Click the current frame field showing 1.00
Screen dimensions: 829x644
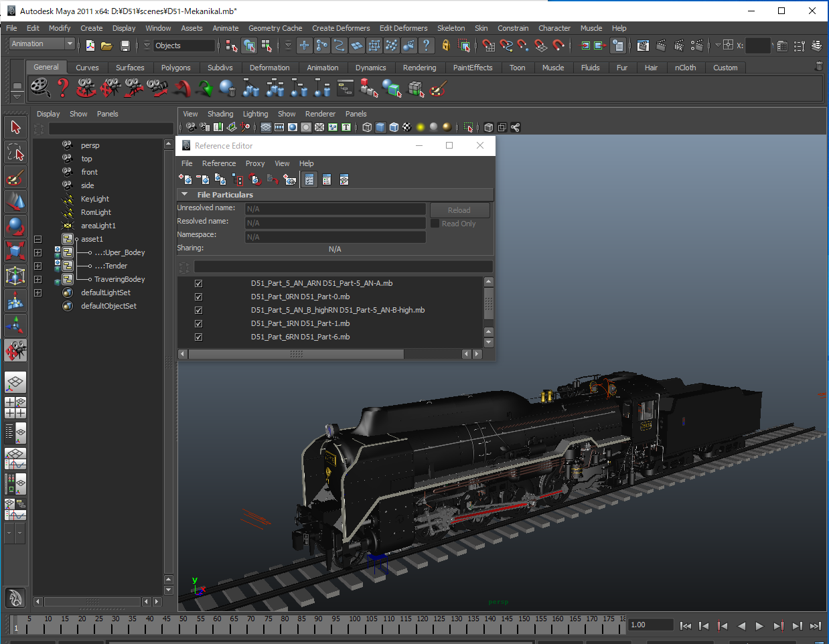tap(651, 625)
